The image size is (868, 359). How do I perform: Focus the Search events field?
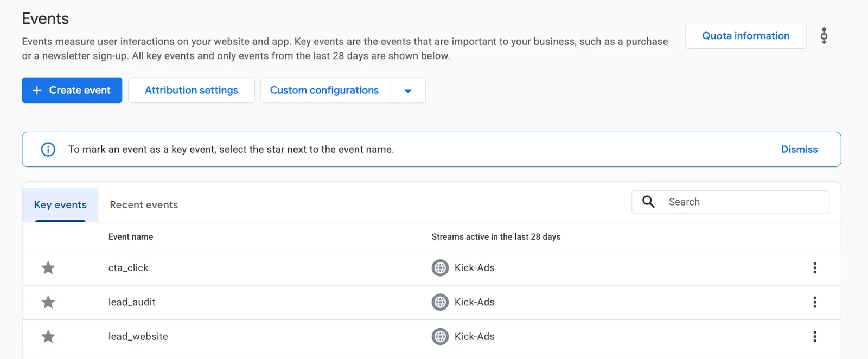point(730,202)
